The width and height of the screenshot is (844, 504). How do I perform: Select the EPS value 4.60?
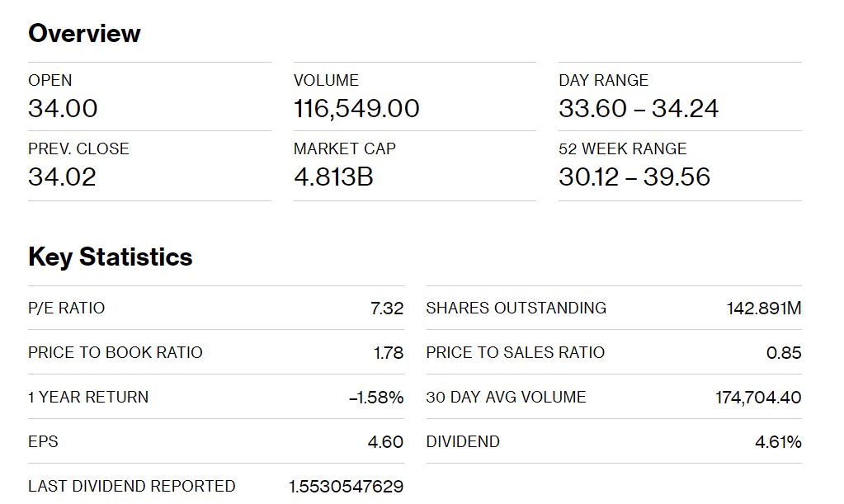(385, 442)
